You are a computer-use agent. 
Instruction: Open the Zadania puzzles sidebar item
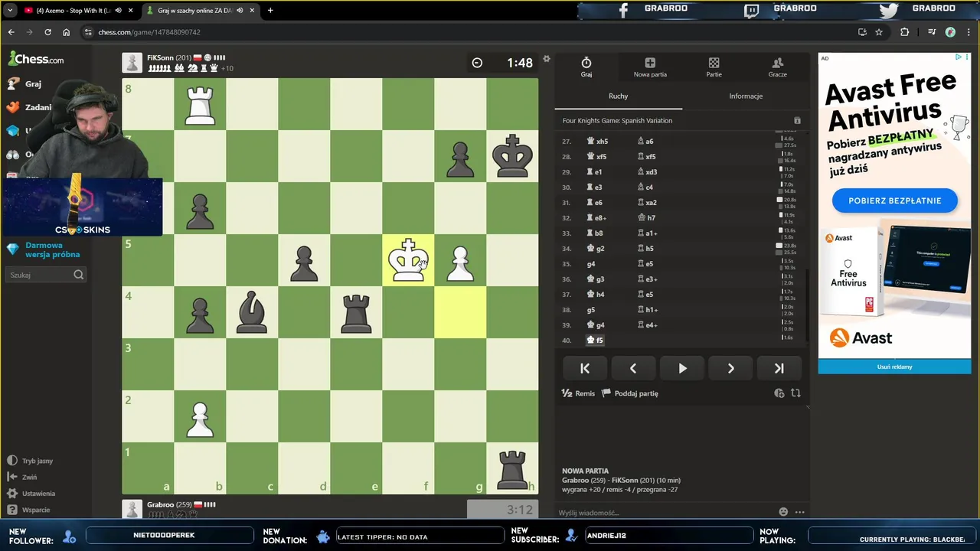coord(28,108)
